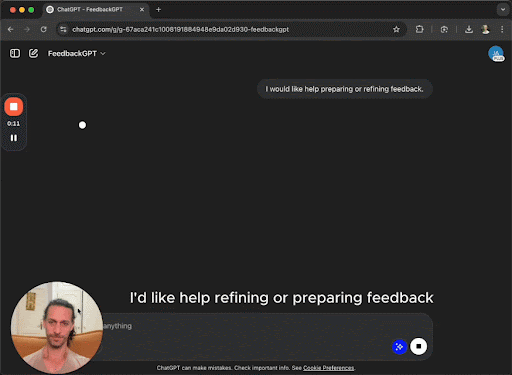Open the browser downloads icon
Image resolution: width=512 pixels, height=375 pixels.
(469, 29)
